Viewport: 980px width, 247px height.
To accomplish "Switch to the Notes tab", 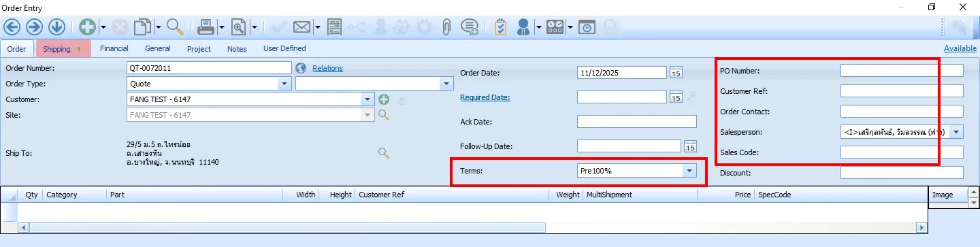I will pyautogui.click(x=237, y=48).
